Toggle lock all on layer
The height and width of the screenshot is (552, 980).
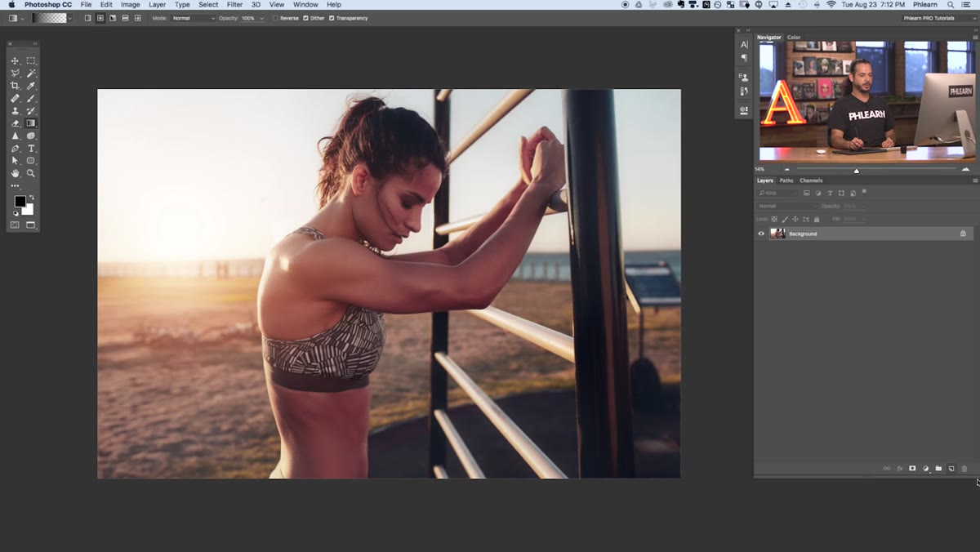coord(817,220)
